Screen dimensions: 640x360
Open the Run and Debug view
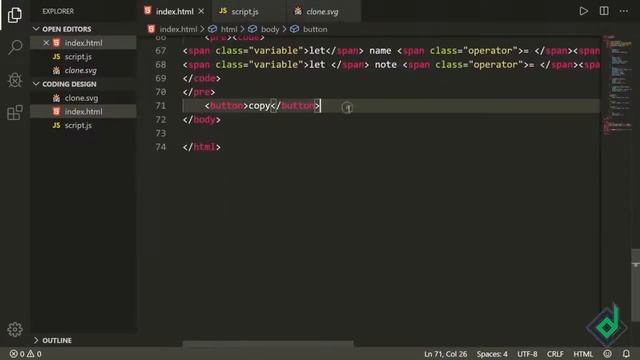[x=15, y=80]
